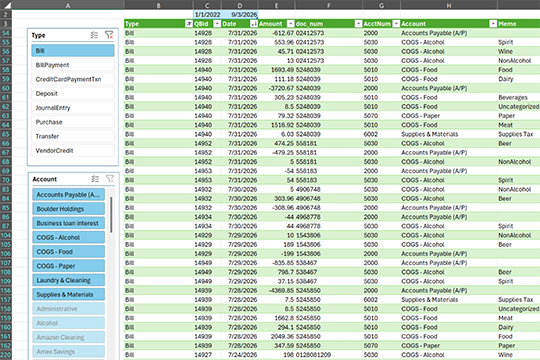Filter by Laundry & Cleaning in slicer
The height and width of the screenshot is (360, 540).
click(69, 280)
